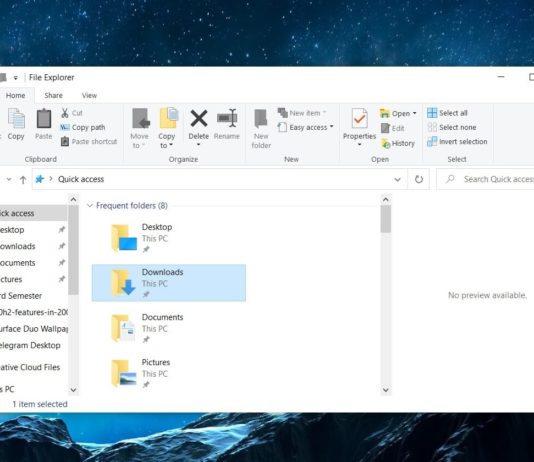Select Quick access in navigation pane
Image resolution: width=534 pixels, height=462 pixels.
33,213
